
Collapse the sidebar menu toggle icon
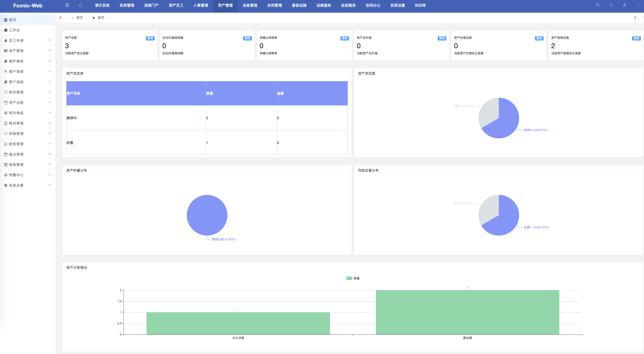click(67, 5)
